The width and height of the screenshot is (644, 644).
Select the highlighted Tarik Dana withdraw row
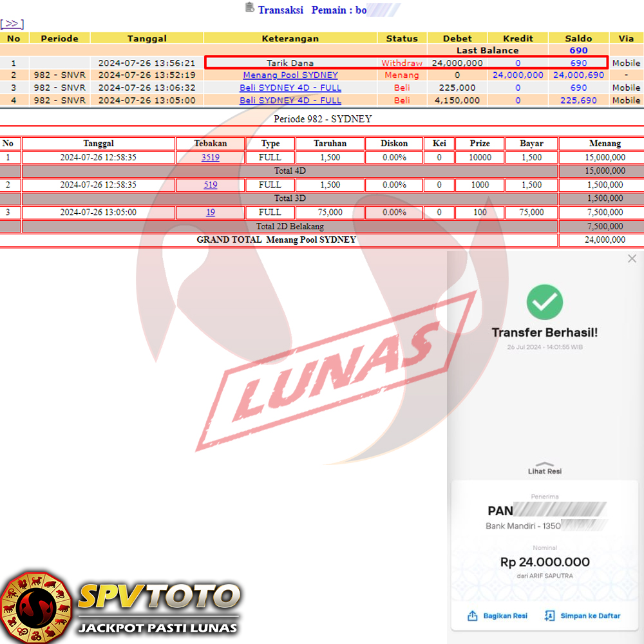406,63
